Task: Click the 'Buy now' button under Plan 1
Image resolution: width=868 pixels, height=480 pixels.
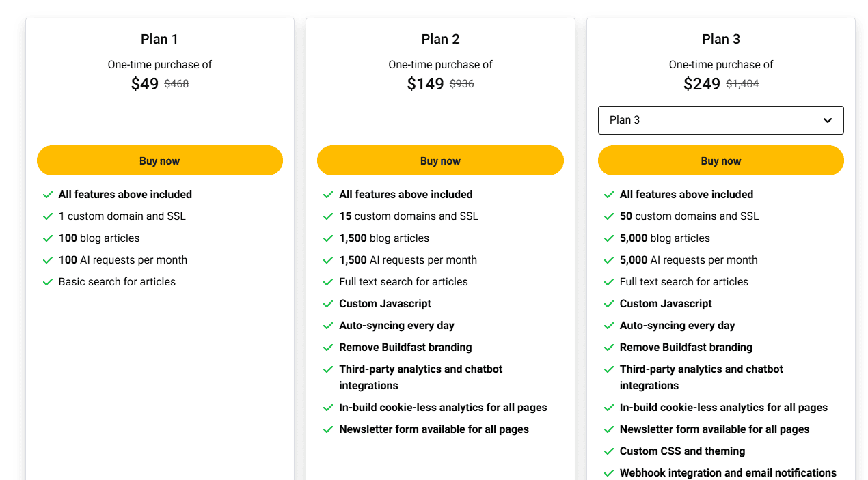Action: 159,160
